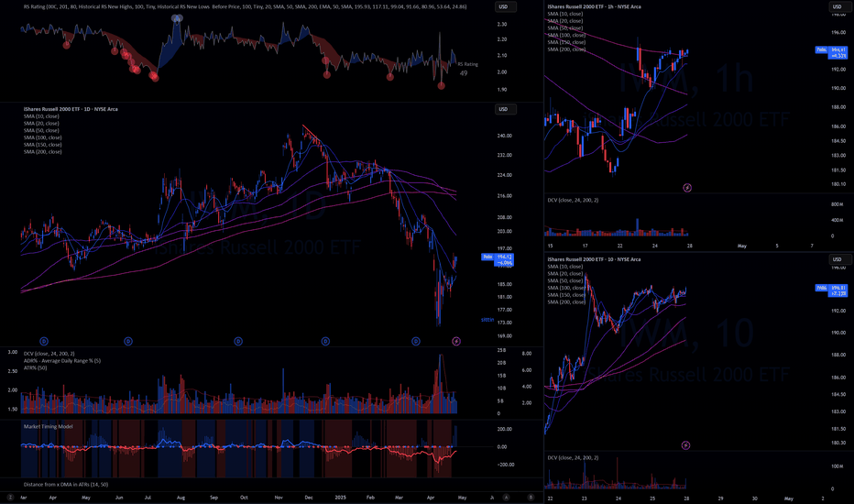Select SMA (100, close) legend on daily chart

42,137
